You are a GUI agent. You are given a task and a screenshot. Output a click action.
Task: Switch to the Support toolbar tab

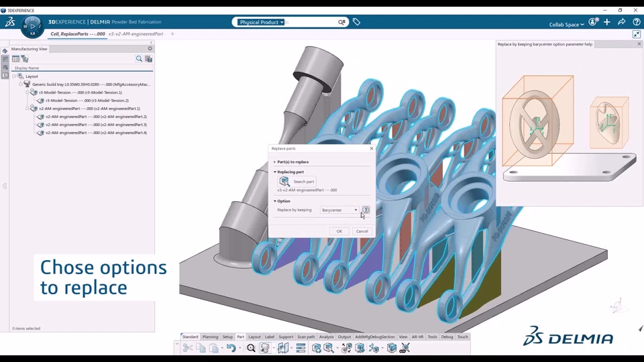coord(286,337)
